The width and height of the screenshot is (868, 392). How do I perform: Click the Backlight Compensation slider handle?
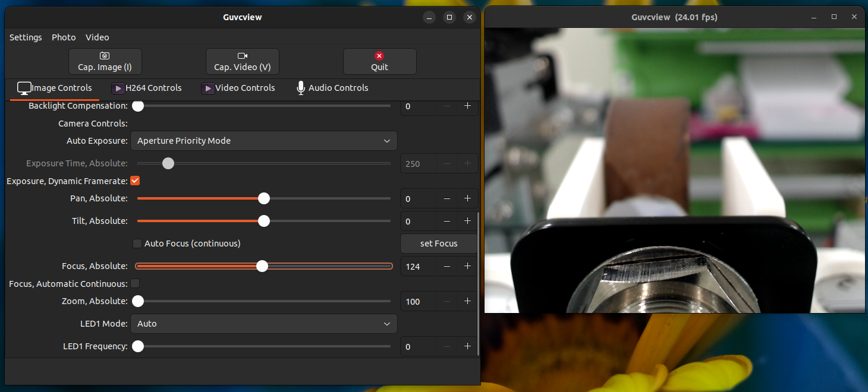(x=138, y=106)
